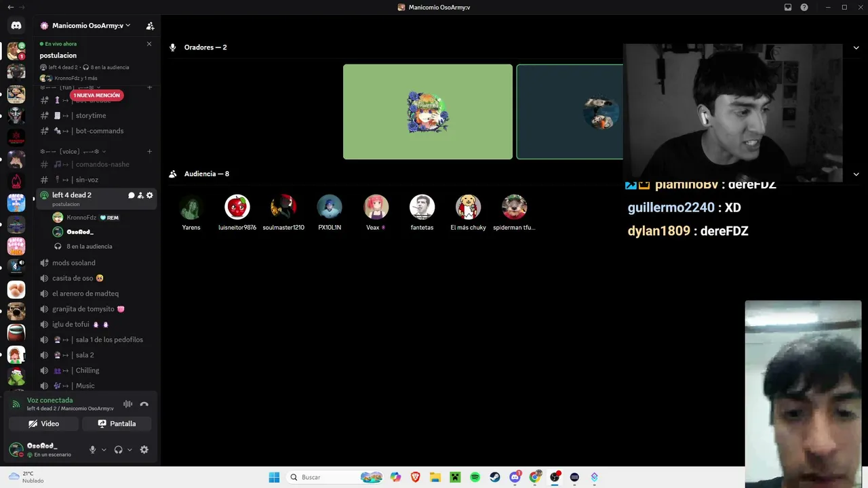
Task: Open the bot-commands text channel
Action: pyautogui.click(x=90, y=131)
